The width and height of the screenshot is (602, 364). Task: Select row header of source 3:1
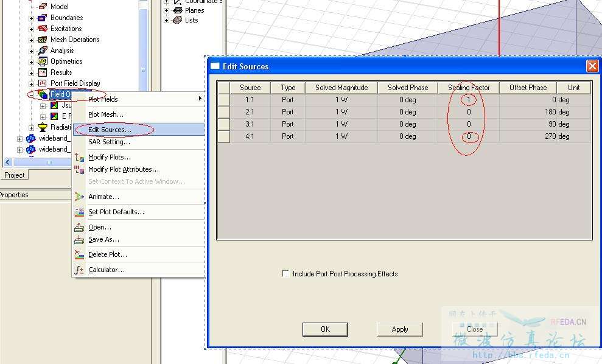pyautogui.click(x=223, y=124)
